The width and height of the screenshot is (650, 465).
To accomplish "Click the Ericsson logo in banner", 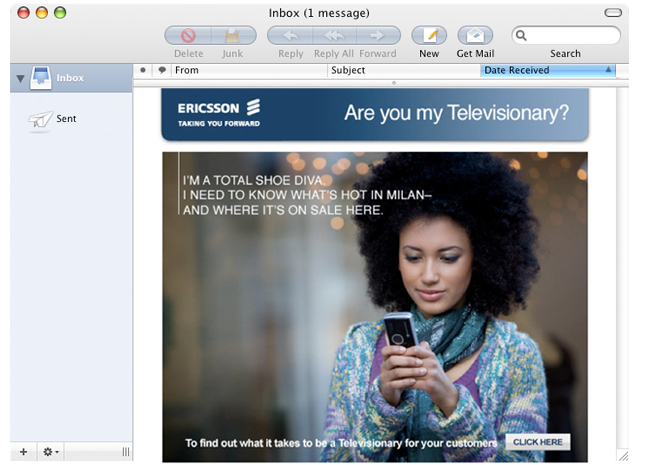I will pyautogui.click(x=219, y=113).
